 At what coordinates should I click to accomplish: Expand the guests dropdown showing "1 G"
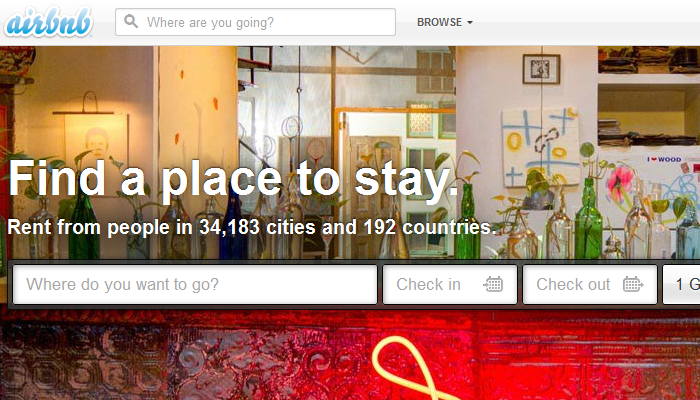click(681, 284)
